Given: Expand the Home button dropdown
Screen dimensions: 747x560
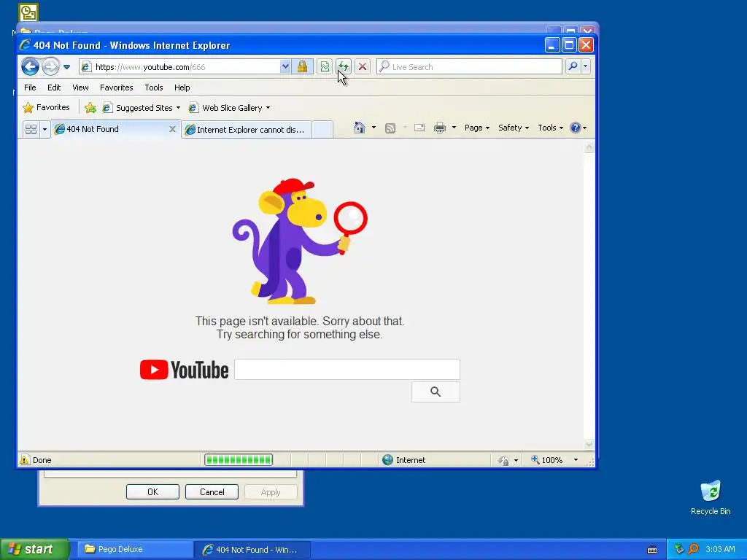Looking at the screenshot, I should pos(373,128).
